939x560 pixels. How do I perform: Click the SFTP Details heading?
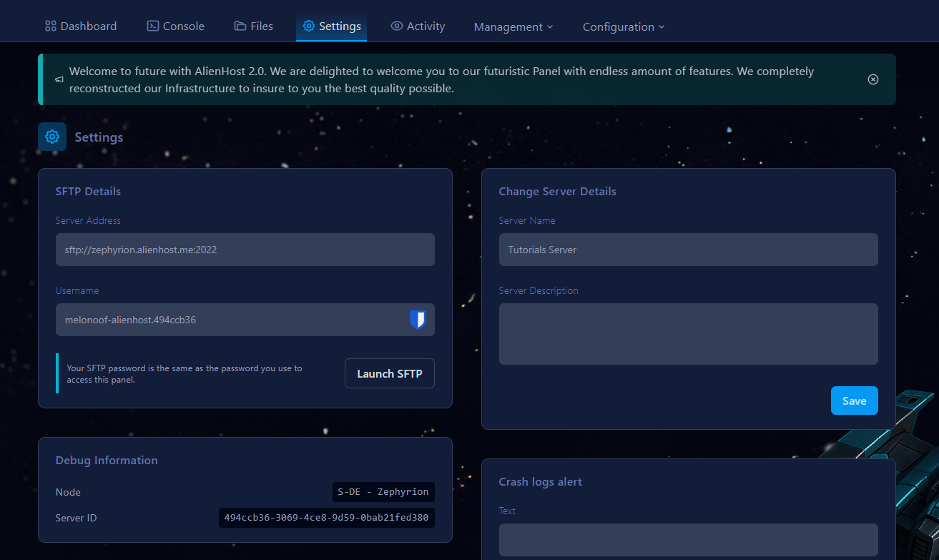tap(88, 192)
